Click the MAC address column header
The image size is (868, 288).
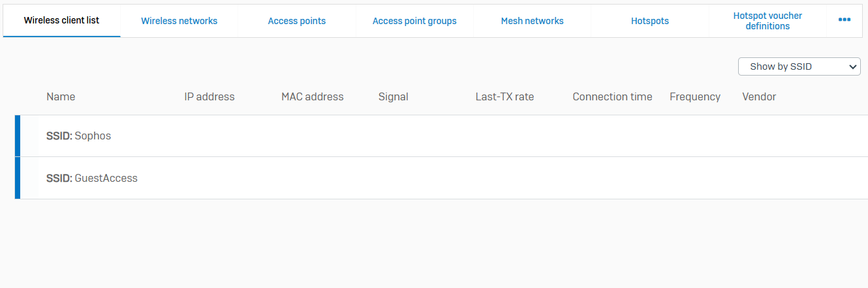[312, 96]
